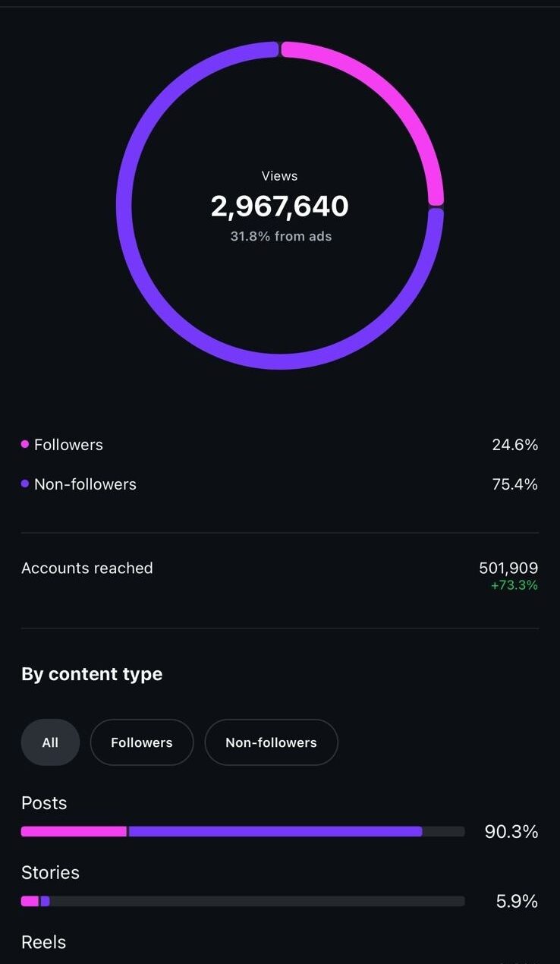Click the purple segment of the Posts bar
This screenshot has height=964, width=560.
pyautogui.click(x=275, y=831)
